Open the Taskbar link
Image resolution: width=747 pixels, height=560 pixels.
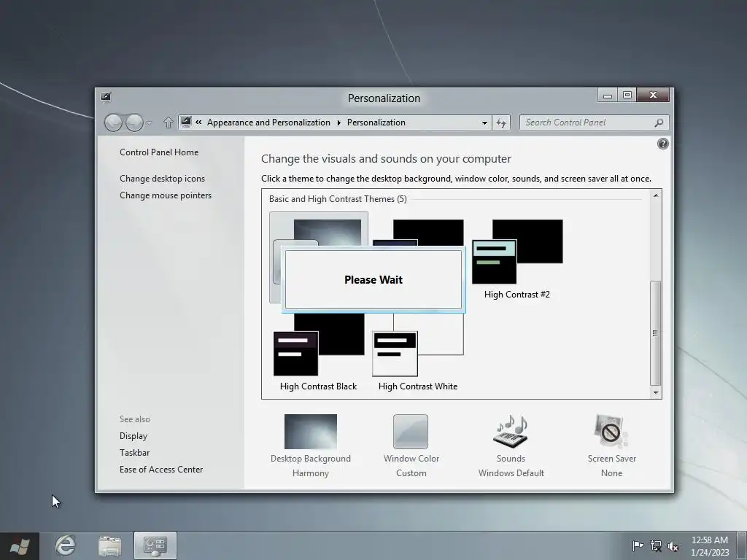click(x=134, y=453)
